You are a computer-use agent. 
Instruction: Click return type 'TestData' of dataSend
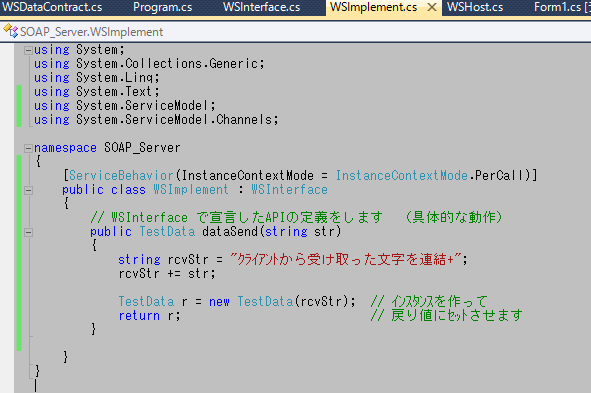pos(167,231)
